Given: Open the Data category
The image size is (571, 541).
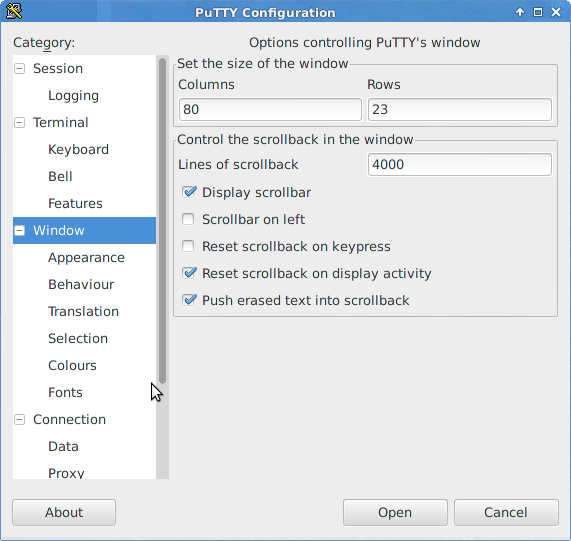Looking at the screenshot, I should [x=63, y=446].
